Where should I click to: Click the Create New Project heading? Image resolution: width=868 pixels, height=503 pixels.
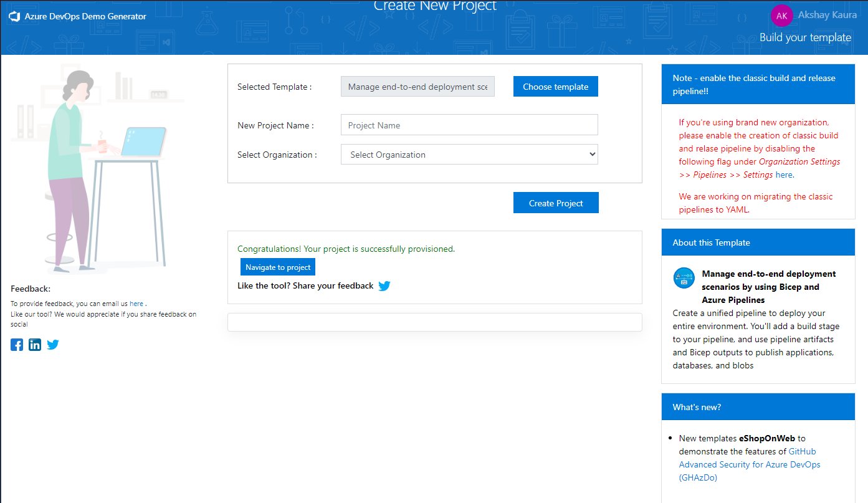[435, 6]
